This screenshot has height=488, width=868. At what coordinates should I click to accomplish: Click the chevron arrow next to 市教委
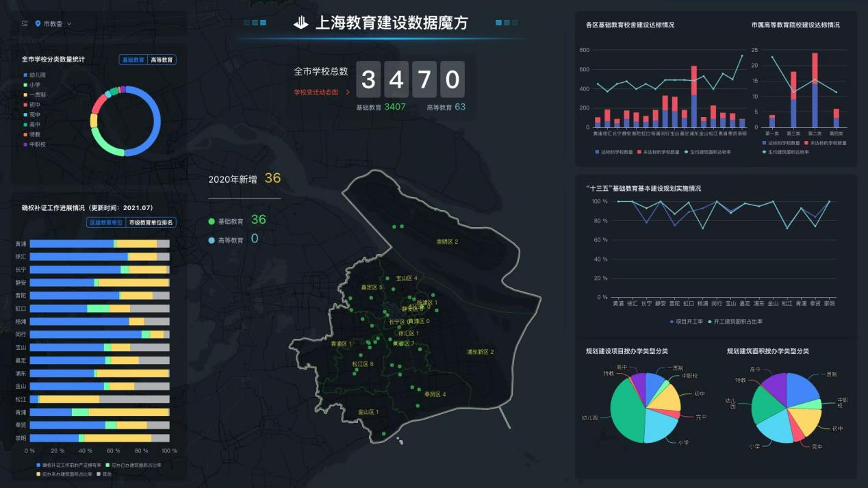point(69,24)
